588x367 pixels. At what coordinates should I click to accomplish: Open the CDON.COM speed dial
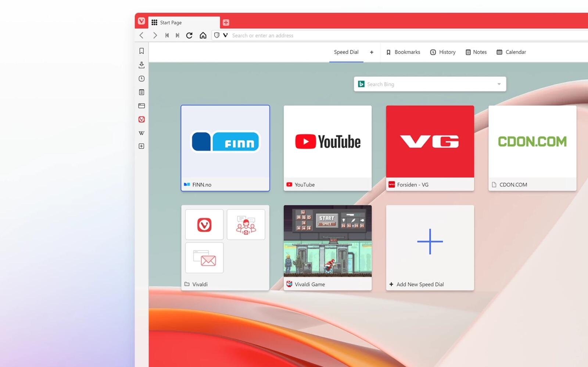pos(532,148)
